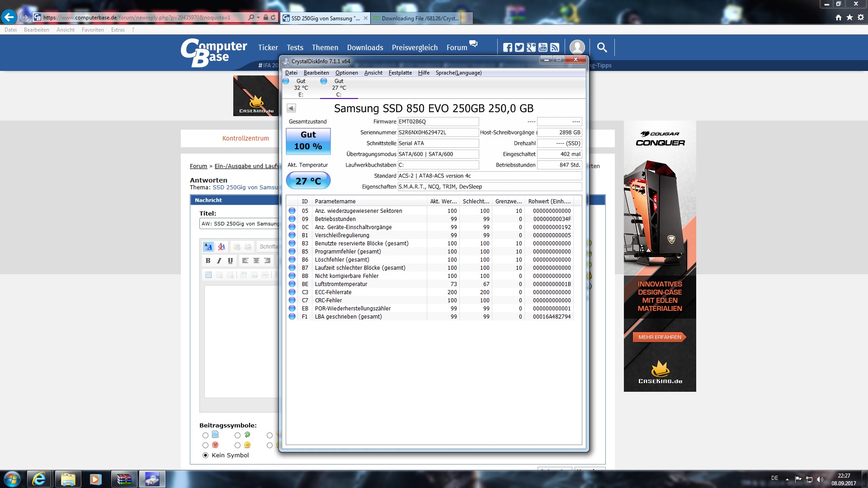This screenshot has height=488, width=868.
Task: Click the remove formatting icon
Action: point(222,247)
